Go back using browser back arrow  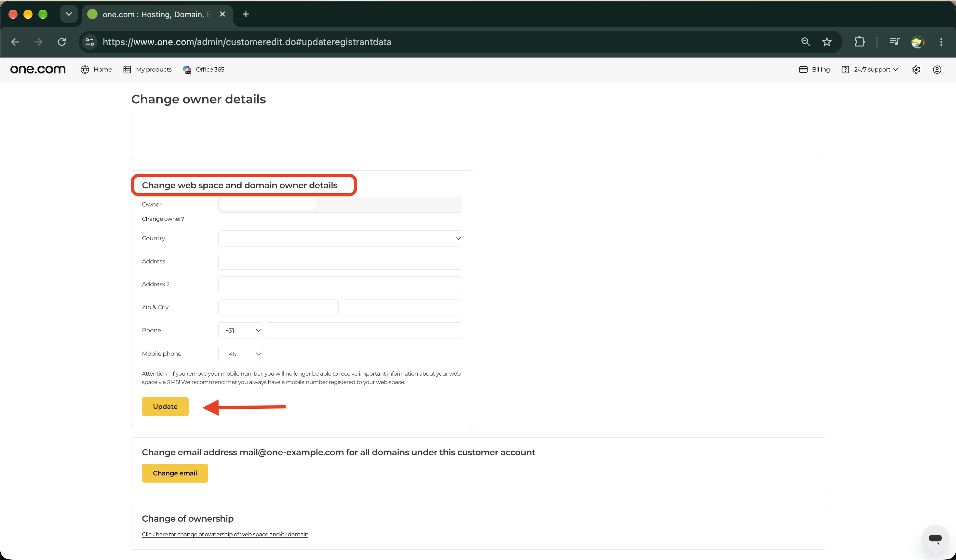(15, 42)
